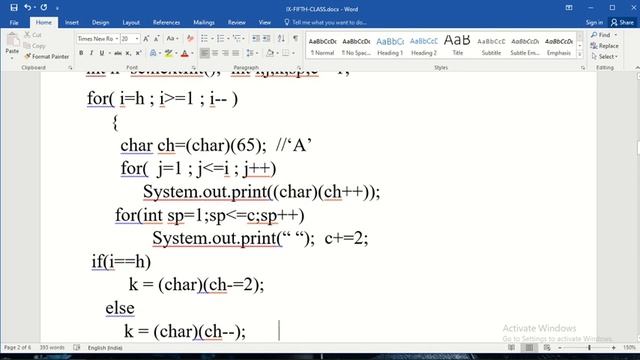Apply subscript formatting

128,53
